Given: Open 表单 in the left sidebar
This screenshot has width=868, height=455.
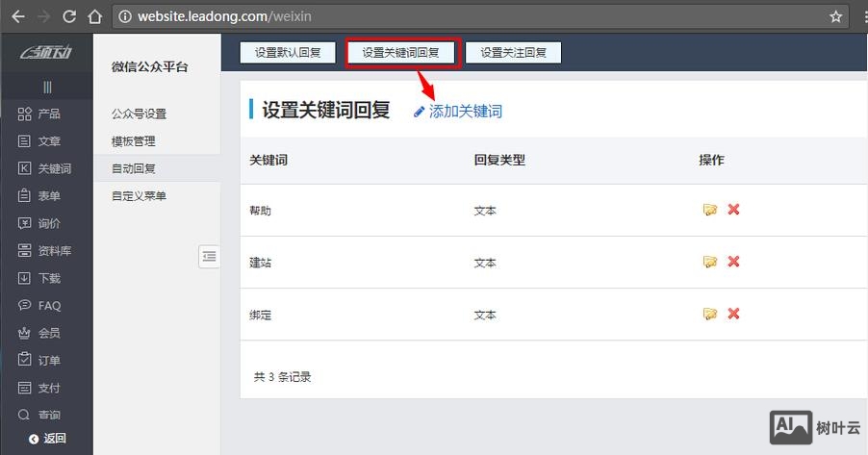Looking at the screenshot, I should tap(38, 195).
